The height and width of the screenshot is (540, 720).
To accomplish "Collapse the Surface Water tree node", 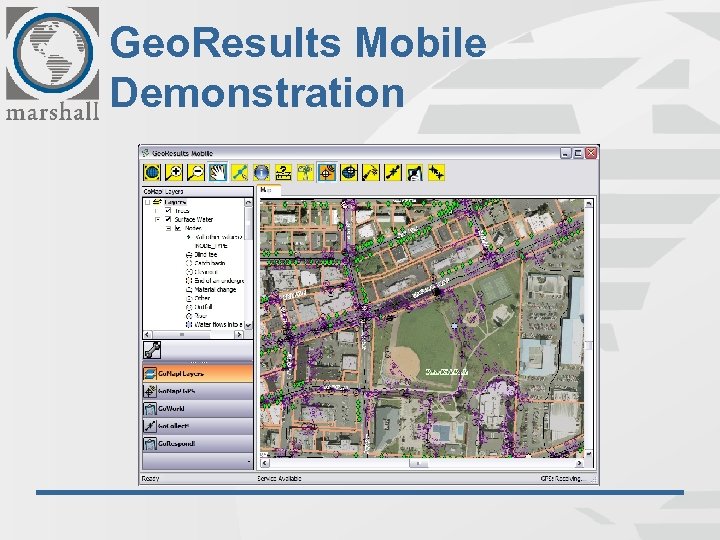I will [x=158, y=219].
